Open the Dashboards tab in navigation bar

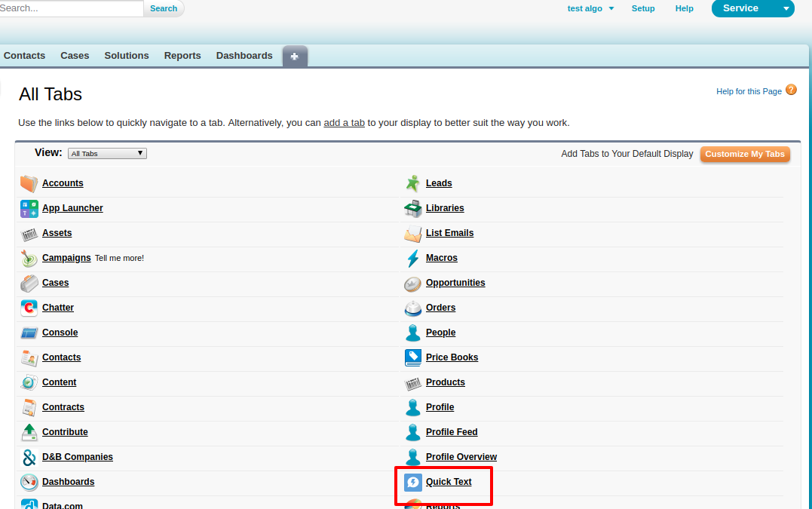244,56
